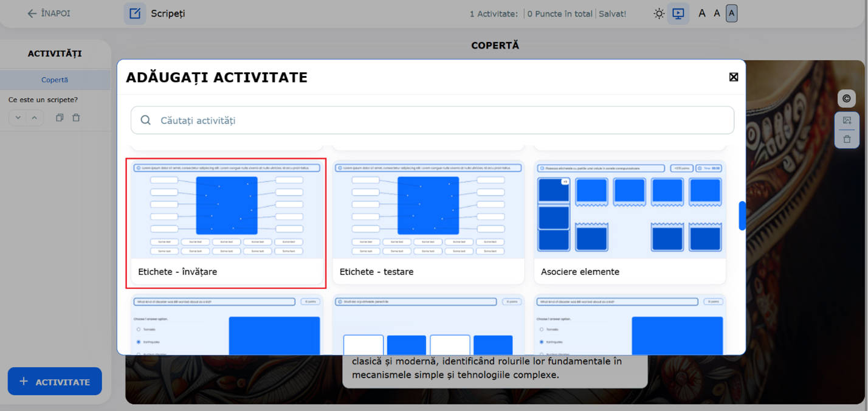The height and width of the screenshot is (411, 868).
Task: Choose the Asociere elemente activity
Action: point(630,223)
